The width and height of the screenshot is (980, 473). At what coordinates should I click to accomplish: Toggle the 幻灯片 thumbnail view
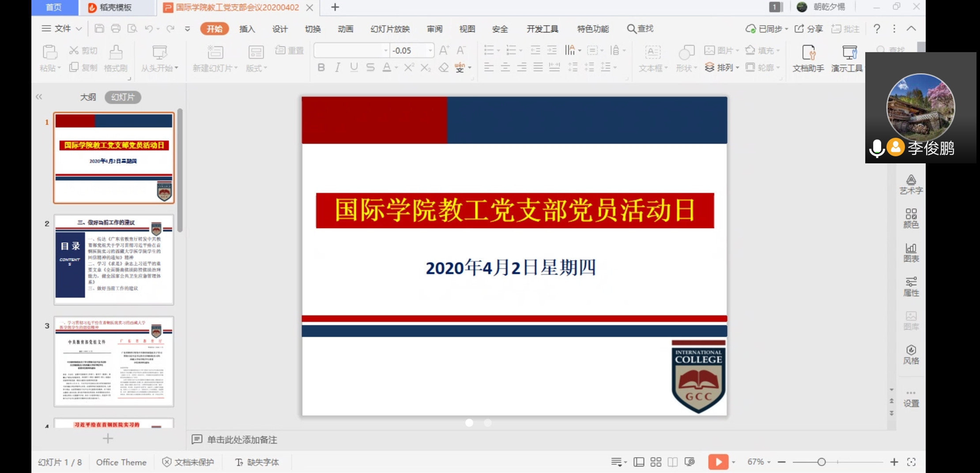tap(123, 97)
